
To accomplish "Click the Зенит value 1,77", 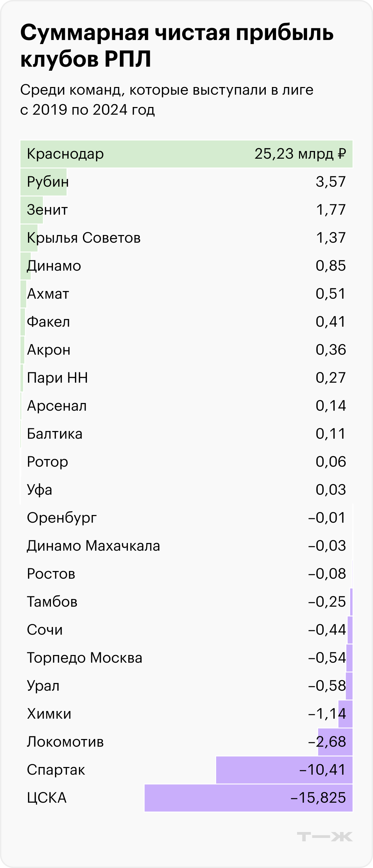I will click(331, 210).
